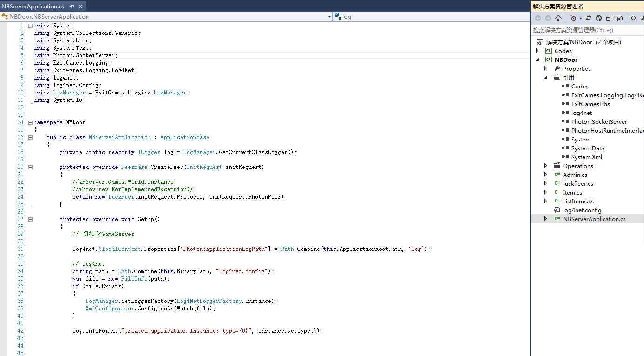Select the NBDoor C# project icon
The image size is (644, 356).
click(549, 60)
